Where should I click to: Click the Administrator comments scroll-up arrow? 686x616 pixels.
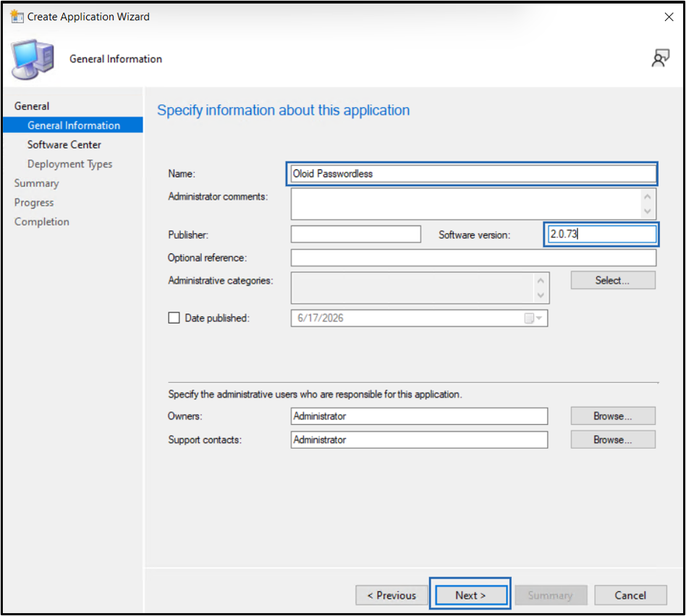(648, 196)
